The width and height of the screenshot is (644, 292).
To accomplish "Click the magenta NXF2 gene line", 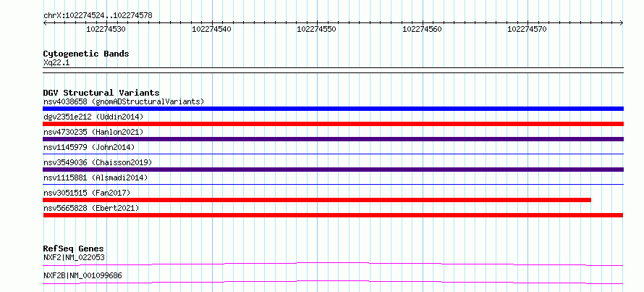I will pos(333,263).
